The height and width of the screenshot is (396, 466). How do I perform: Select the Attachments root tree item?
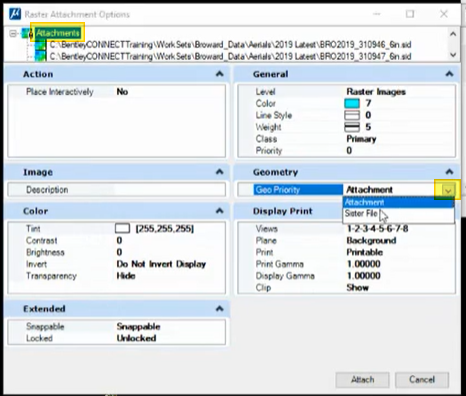tap(58, 33)
